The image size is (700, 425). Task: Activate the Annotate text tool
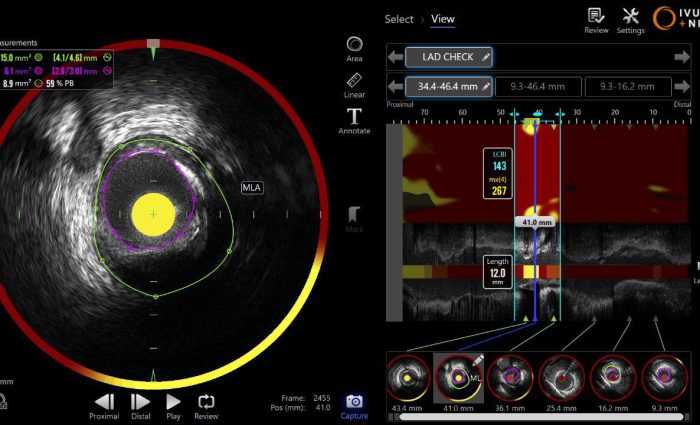[354, 120]
